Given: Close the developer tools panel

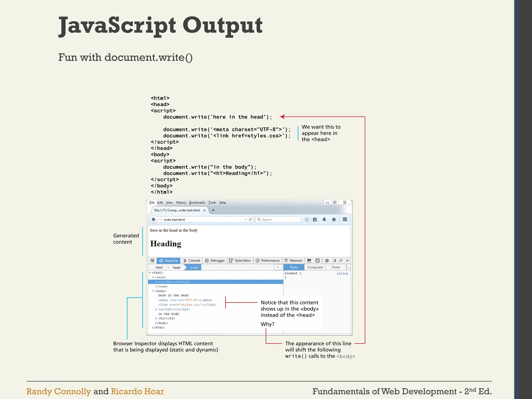Looking at the screenshot, I should pyautogui.click(x=347, y=261).
